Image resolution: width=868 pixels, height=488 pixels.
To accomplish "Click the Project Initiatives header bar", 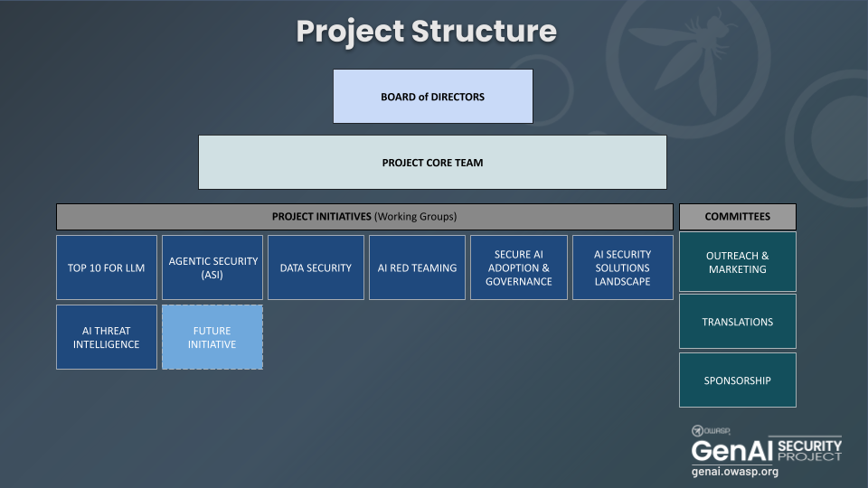I will pos(364,217).
